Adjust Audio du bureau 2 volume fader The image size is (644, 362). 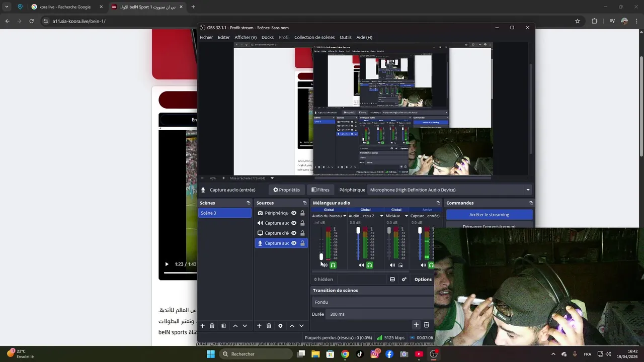(358, 230)
